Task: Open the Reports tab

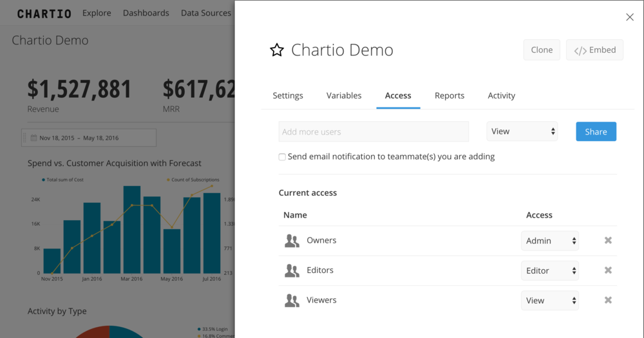Action: click(450, 96)
